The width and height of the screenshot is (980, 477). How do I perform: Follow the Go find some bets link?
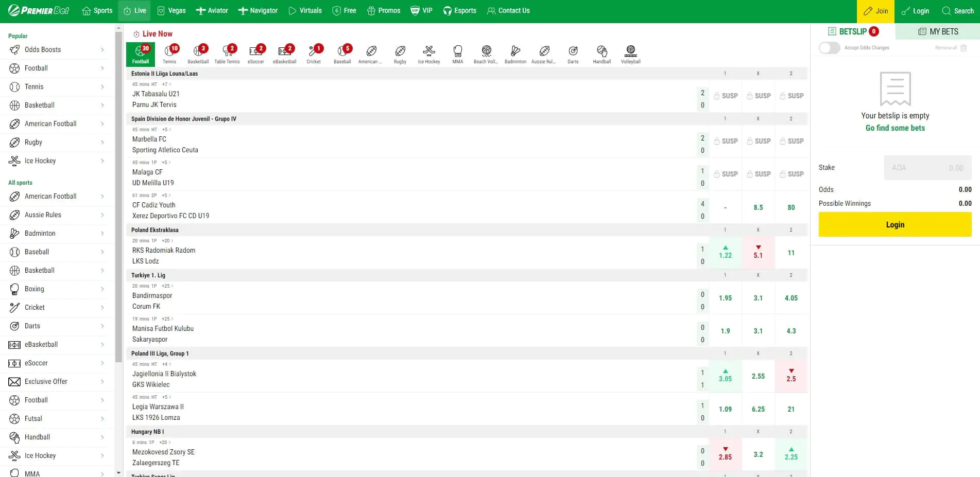pyautogui.click(x=895, y=128)
